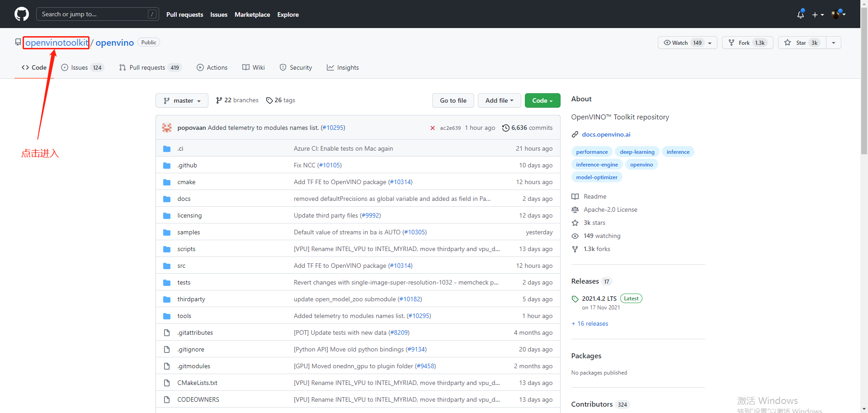Click the deep-learning topic tag
Image resolution: width=868 pixels, height=413 pixels.
[637, 152]
